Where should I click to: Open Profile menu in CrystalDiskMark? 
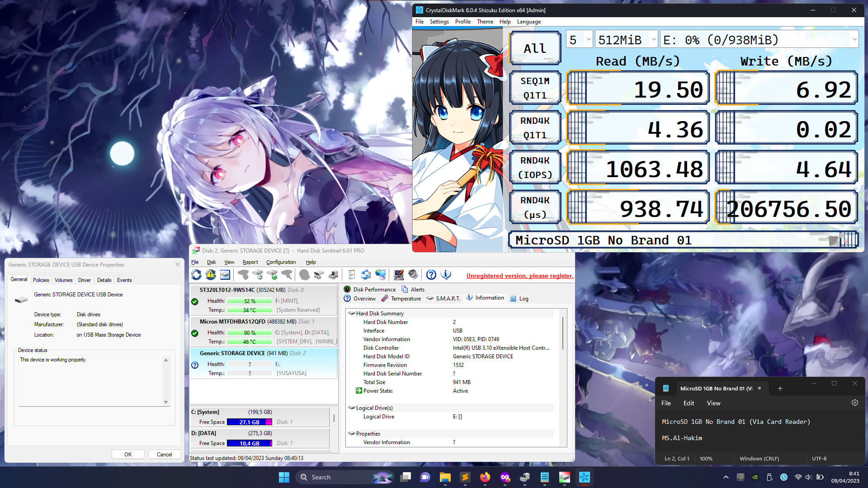[x=462, y=22]
